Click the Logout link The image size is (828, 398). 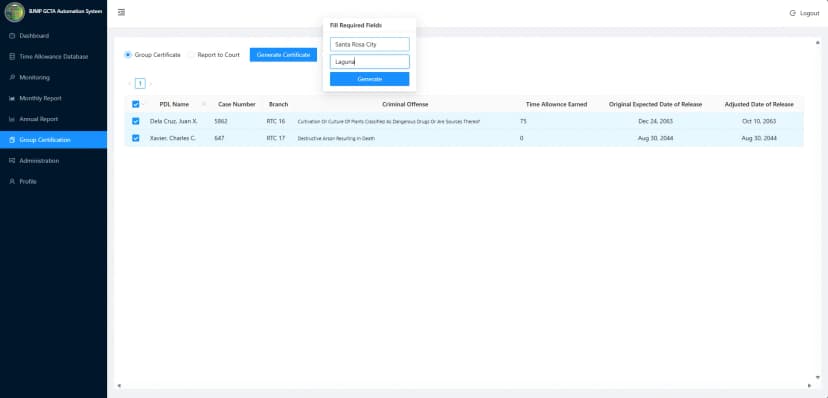pyautogui.click(x=810, y=13)
